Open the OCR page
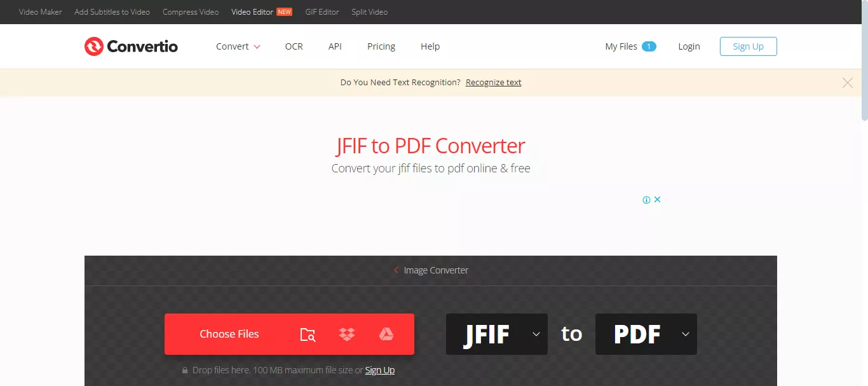Screen dimensions: 868x386 (x=294, y=46)
